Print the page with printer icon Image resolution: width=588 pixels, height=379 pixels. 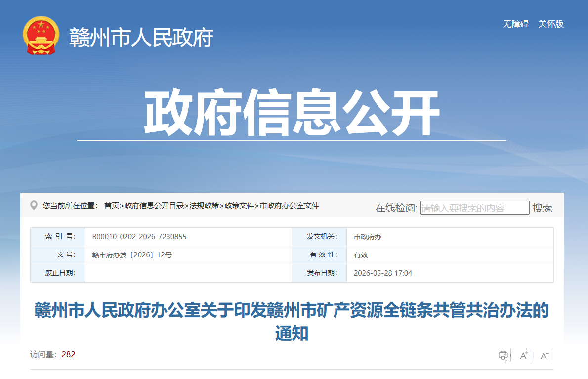click(503, 355)
